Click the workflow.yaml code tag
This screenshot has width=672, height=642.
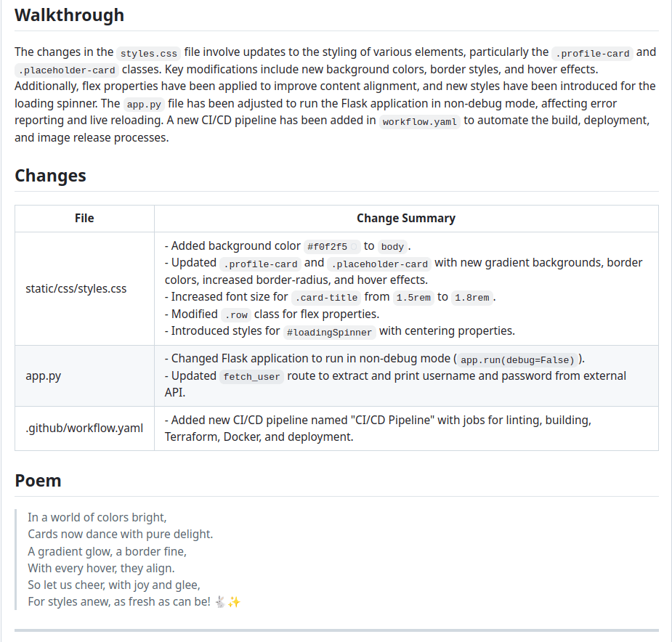[421, 121]
